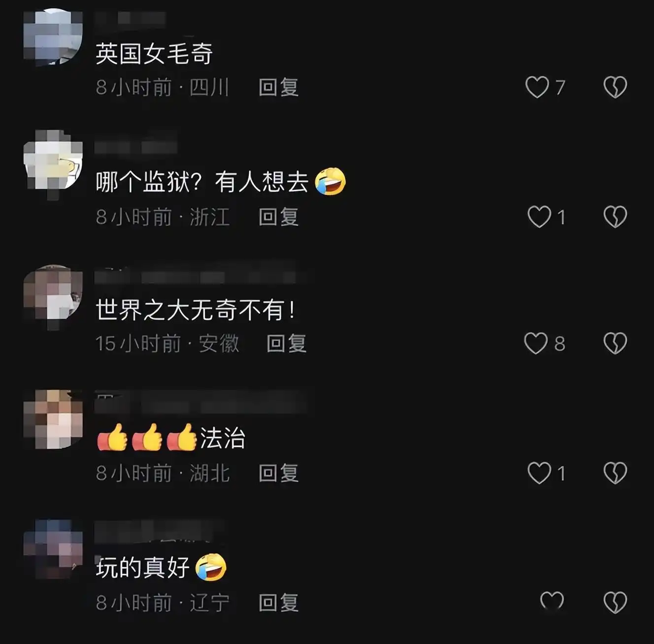This screenshot has width=654, height=644.
Task: Like the 世界之大无奇不有 comment
Action: (536, 344)
